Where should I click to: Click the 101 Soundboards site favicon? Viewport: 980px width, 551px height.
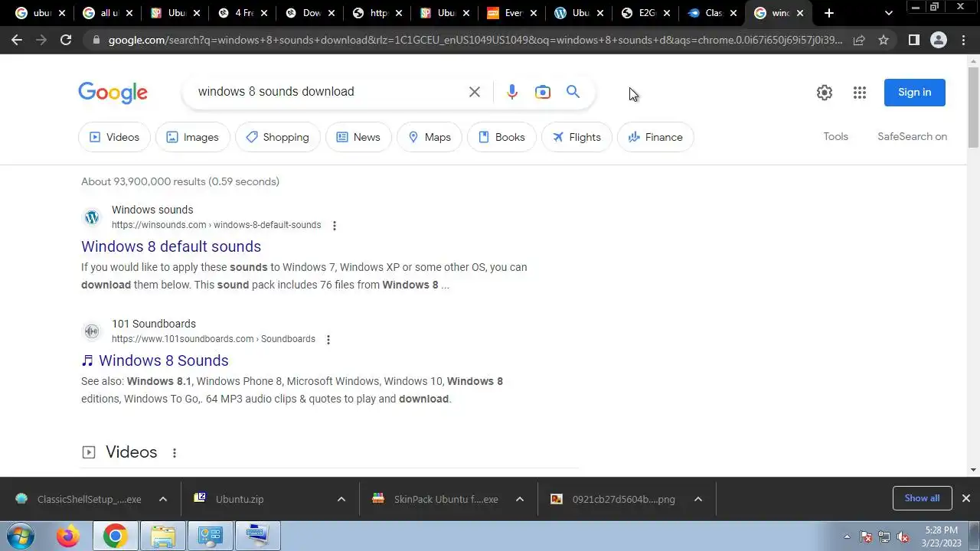click(92, 331)
